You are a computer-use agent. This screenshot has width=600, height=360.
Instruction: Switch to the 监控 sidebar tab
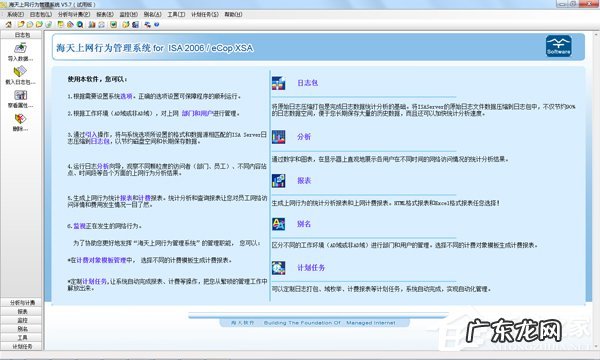22,320
